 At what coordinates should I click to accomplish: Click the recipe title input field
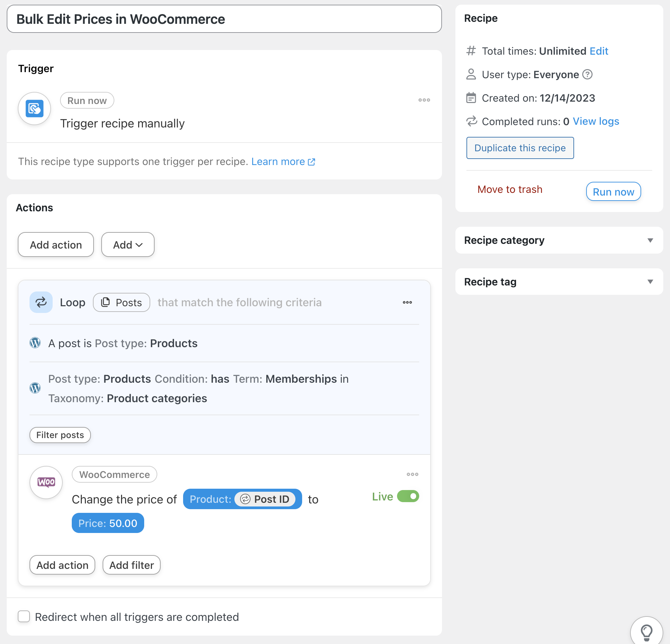[224, 19]
